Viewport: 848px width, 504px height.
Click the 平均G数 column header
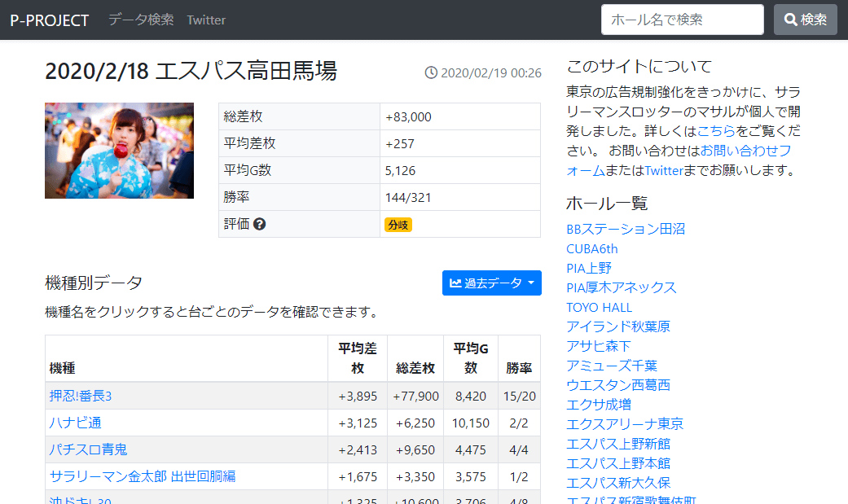pyautogui.click(x=471, y=358)
